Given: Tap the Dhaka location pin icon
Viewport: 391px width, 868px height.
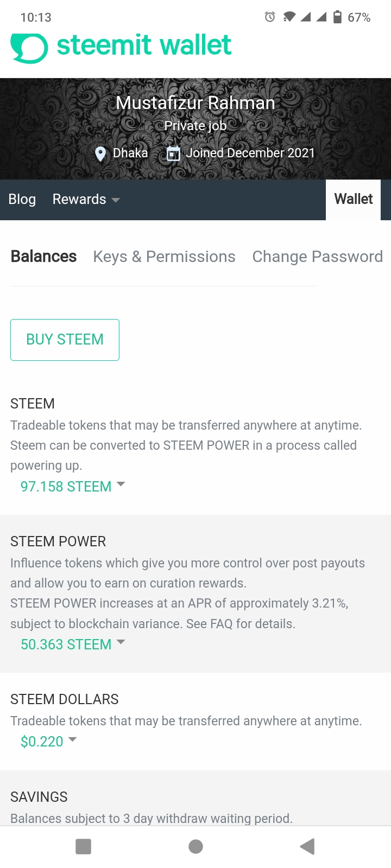Looking at the screenshot, I should coord(100,154).
